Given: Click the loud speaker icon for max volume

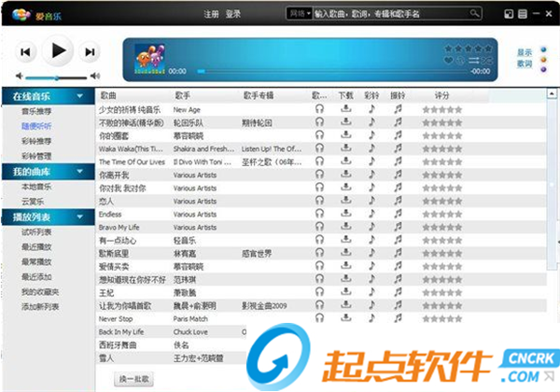Looking at the screenshot, I should coord(95,76).
